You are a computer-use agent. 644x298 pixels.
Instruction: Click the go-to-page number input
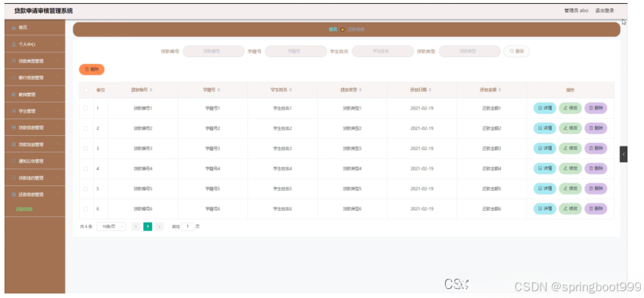click(187, 227)
